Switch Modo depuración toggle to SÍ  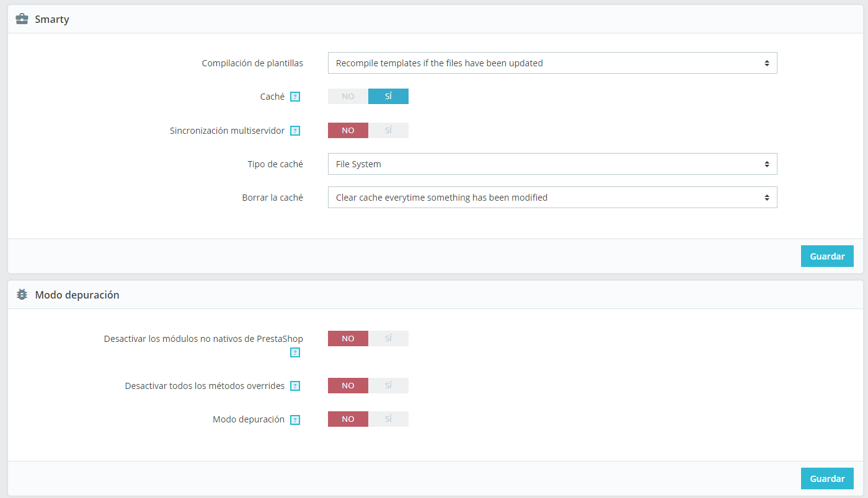click(388, 419)
